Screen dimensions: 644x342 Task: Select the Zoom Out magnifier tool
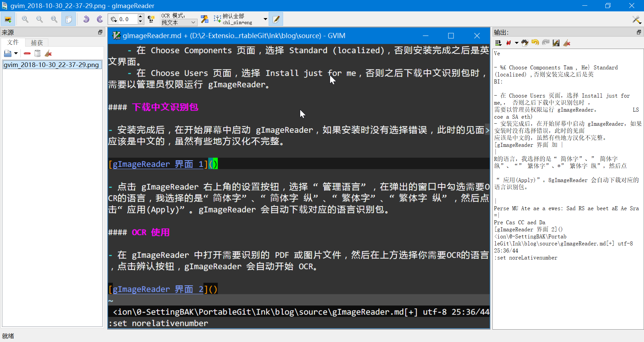(x=39, y=19)
